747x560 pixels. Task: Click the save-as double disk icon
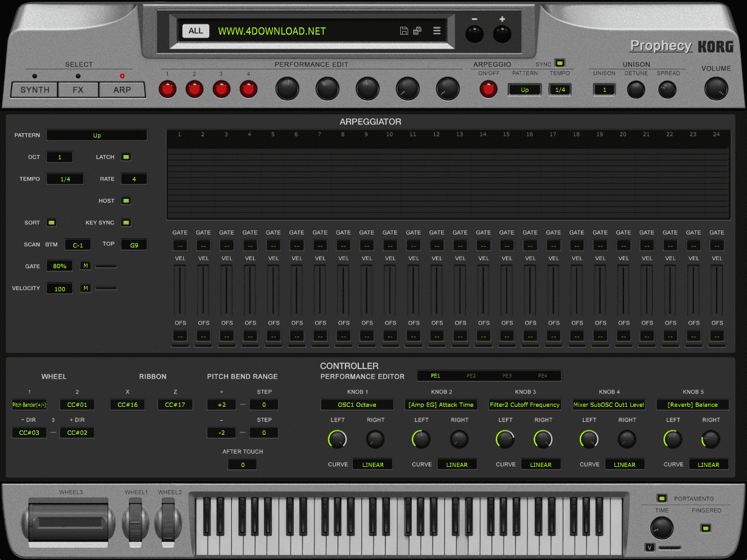pos(417,31)
